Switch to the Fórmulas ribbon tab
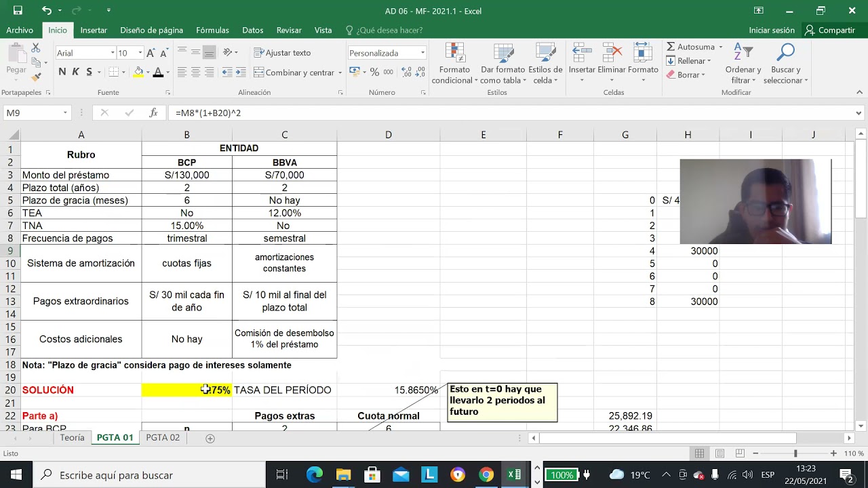 pos(212,30)
